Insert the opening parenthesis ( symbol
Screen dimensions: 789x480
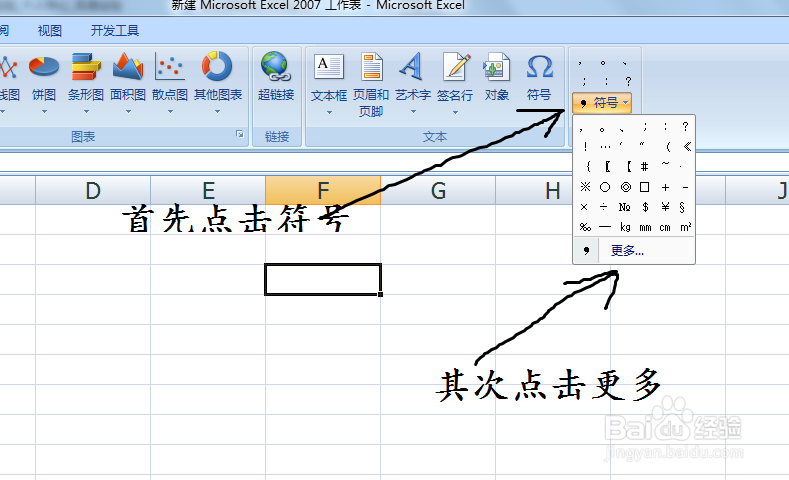(x=668, y=147)
